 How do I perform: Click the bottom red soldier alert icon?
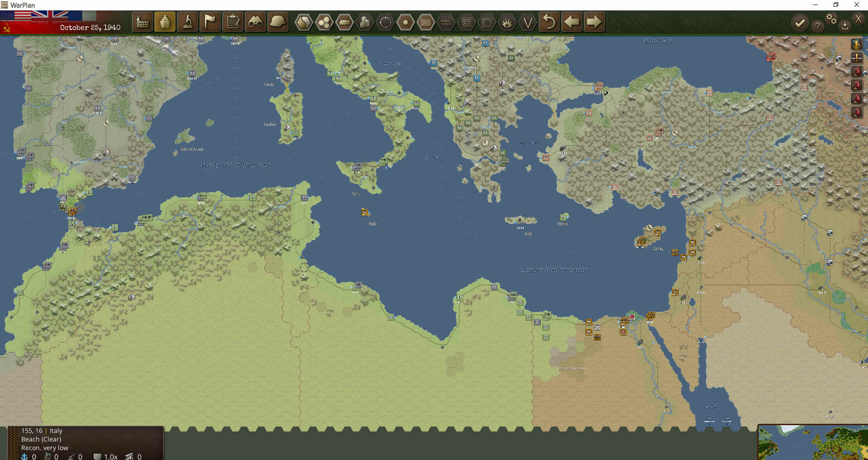pos(857,112)
